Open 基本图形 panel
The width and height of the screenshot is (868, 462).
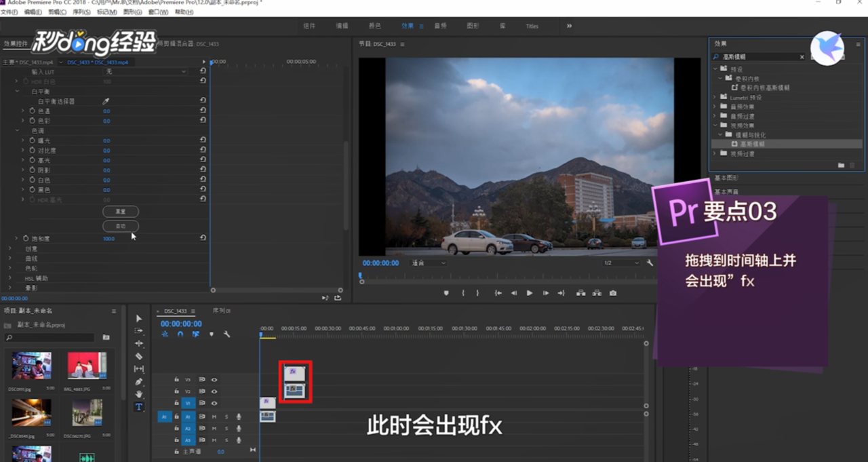726,178
